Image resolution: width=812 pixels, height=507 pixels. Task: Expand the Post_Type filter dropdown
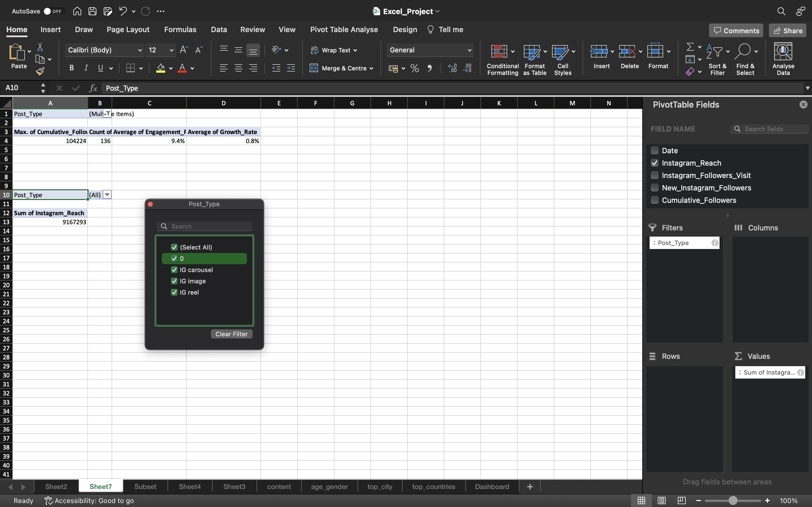coord(106,194)
